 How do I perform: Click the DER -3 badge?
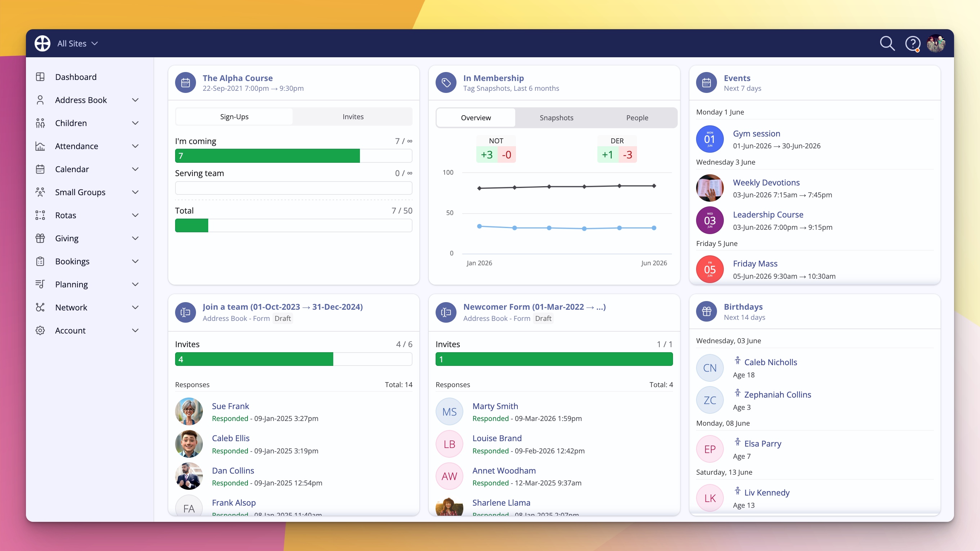point(627,155)
